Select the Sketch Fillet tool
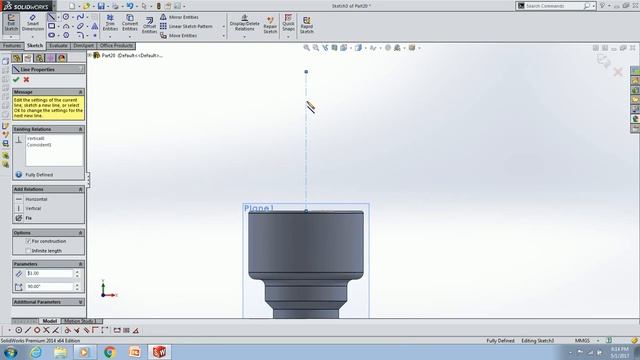 [80, 35]
